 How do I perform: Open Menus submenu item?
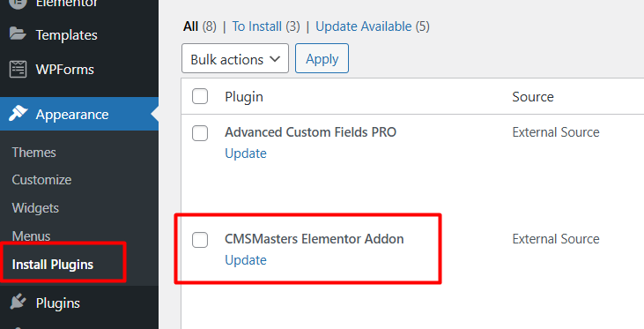click(31, 236)
